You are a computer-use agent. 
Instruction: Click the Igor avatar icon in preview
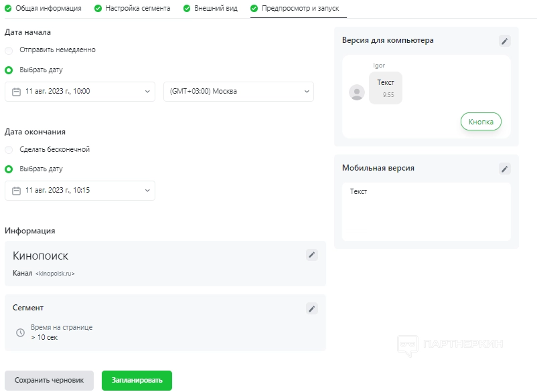[357, 92]
